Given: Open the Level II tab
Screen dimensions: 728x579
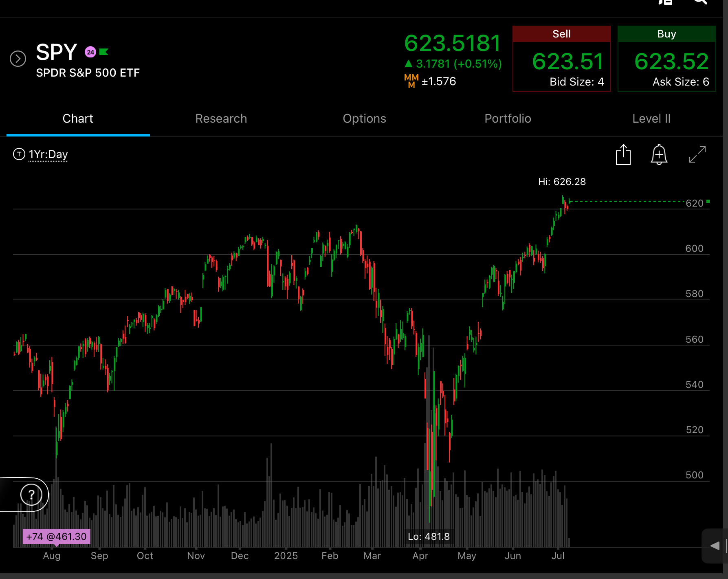Looking at the screenshot, I should click(x=651, y=119).
